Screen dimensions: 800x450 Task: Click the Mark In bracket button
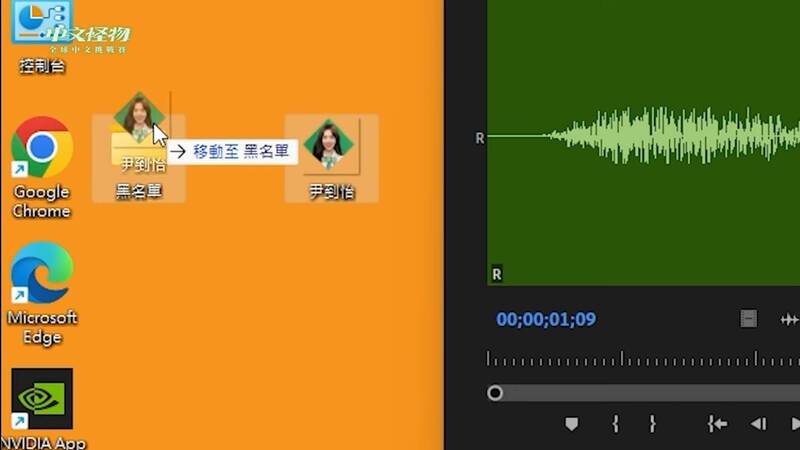pos(615,424)
